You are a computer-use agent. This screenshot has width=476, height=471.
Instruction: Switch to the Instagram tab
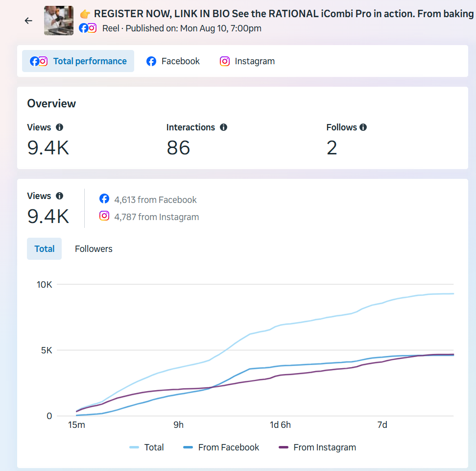tap(247, 61)
